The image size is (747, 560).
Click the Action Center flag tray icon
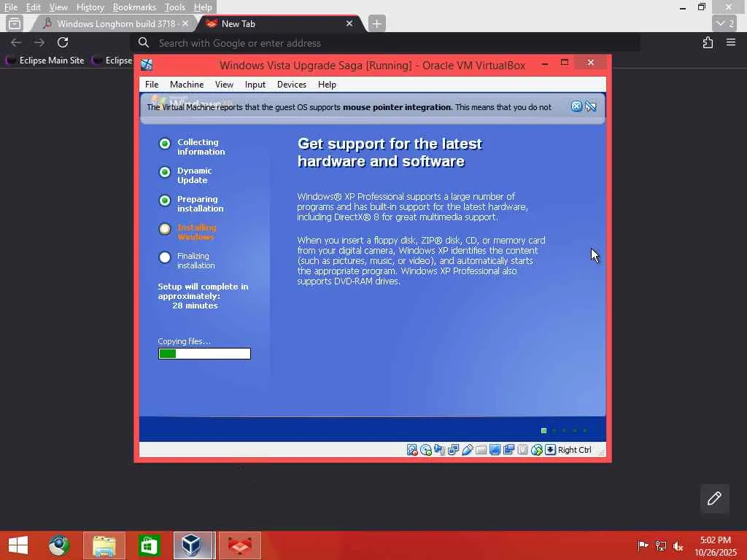(643, 545)
